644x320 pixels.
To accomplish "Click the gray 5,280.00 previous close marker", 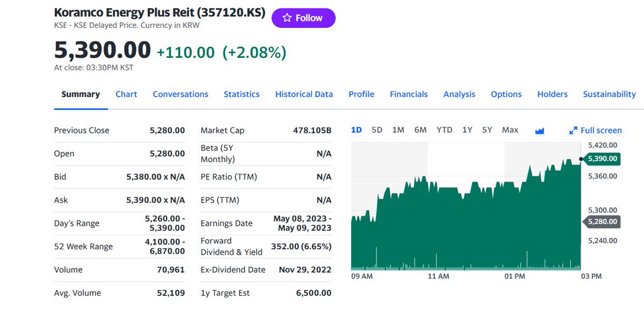I will 602,221.
